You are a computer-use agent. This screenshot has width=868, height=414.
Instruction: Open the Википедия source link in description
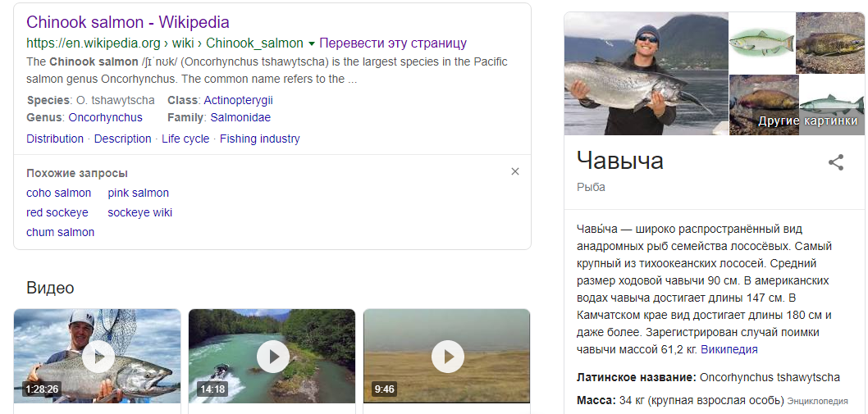[x=729, y=350]
